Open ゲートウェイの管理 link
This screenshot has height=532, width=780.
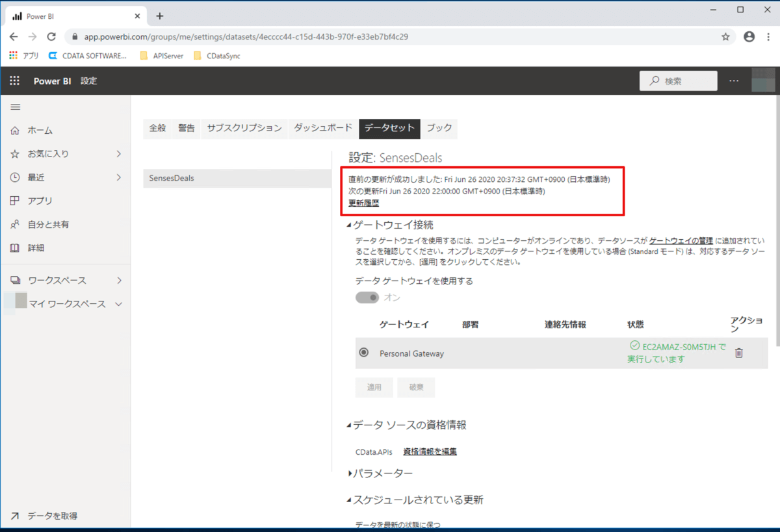point(681,241)
